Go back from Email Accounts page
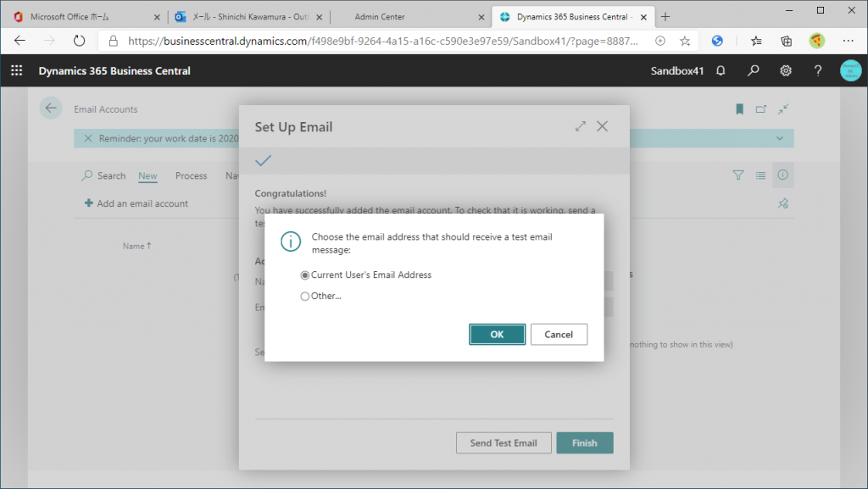 pyautogui.click(x=51, y=108)
